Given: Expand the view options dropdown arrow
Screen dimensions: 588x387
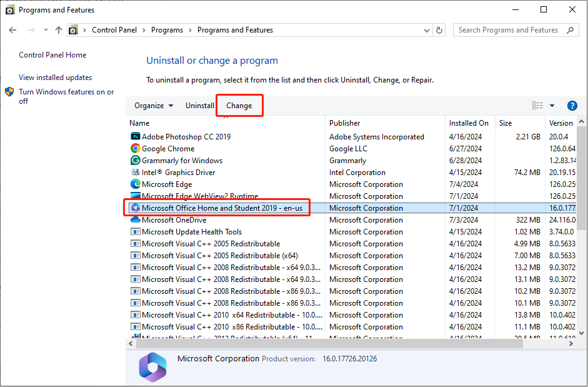Looking at the screenshot, I should pyautogui.click(x=552, y=106).
